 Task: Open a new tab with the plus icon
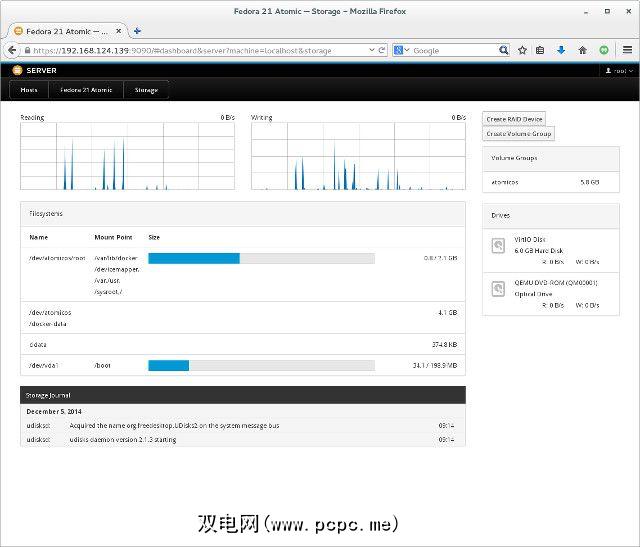[x=137, y=31]
